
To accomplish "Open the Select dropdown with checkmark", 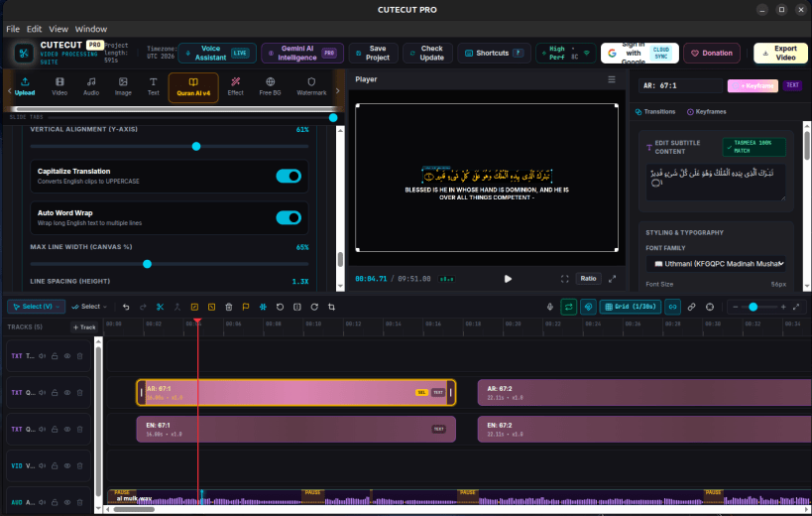I will point(89,307).
